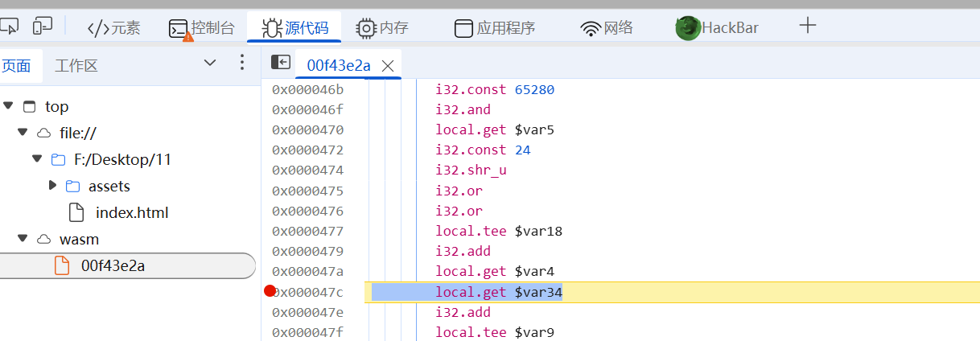Click the local.get $var4 instruction

click(495, 271)
